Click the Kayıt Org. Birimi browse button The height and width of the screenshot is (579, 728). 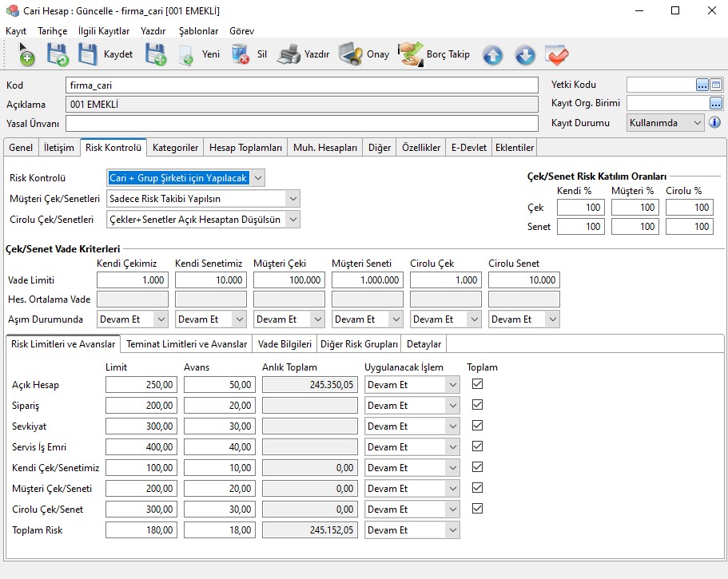click(715, 103)
